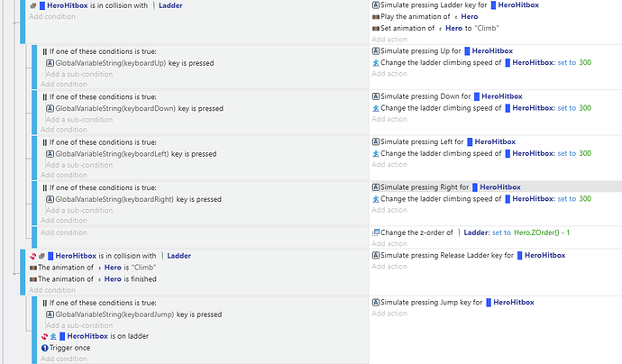Click 'Add a sub-condition' under the keyboardLeft condition

pos(79,165)
